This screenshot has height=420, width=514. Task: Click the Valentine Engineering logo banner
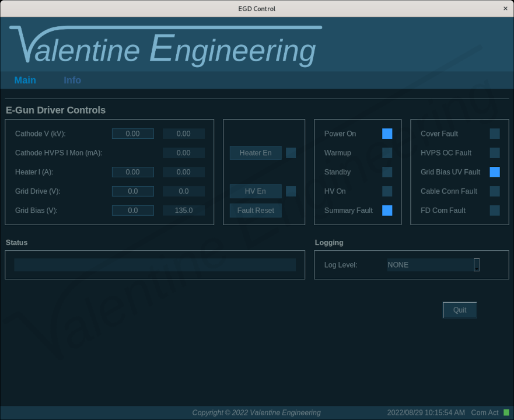pos(166,46)
